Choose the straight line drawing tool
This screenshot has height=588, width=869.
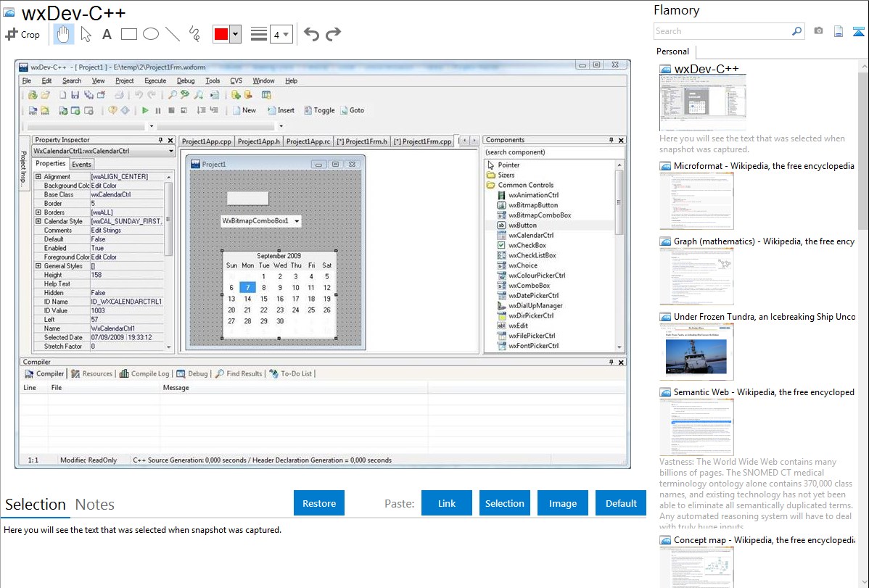(173, 34)
